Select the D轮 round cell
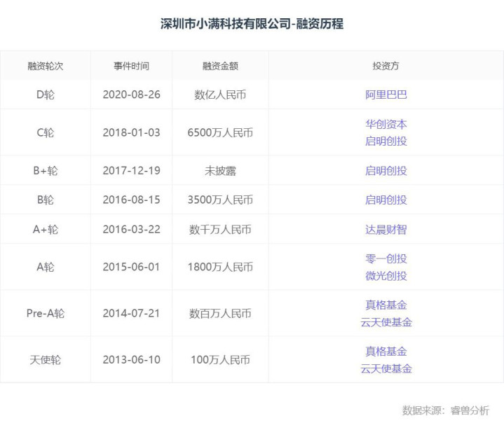Image resolution: width=504 pixels, height=437 pixels. pos(46,95)
